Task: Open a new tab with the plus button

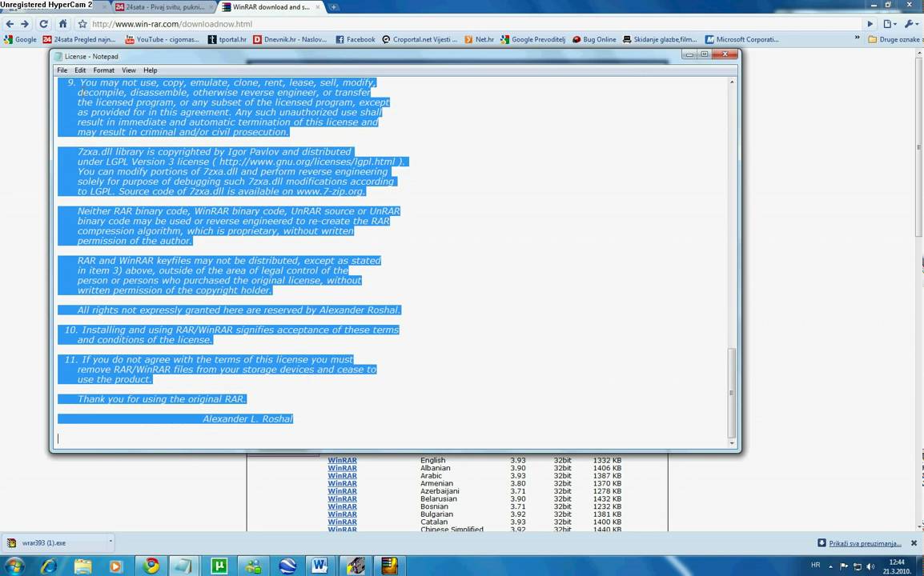Action: 334,7
